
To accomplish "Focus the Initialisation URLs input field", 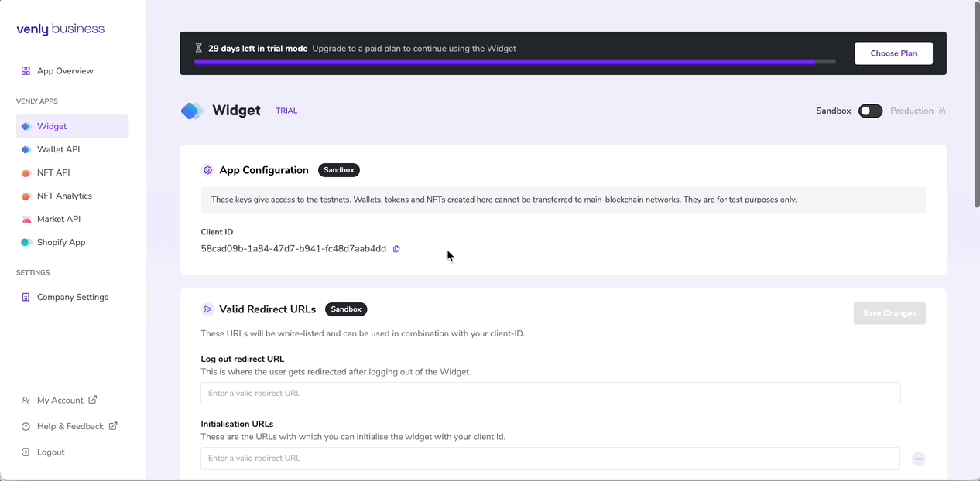I will [x=550, y=459].
